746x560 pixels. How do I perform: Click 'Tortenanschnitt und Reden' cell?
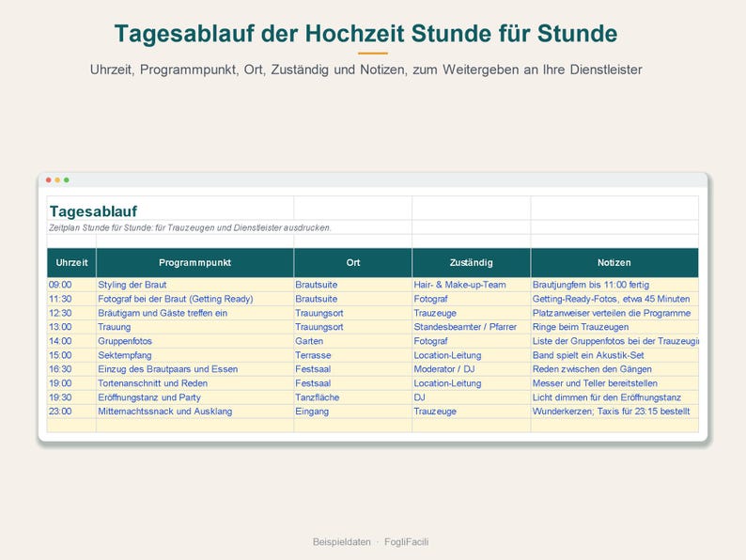194,383
